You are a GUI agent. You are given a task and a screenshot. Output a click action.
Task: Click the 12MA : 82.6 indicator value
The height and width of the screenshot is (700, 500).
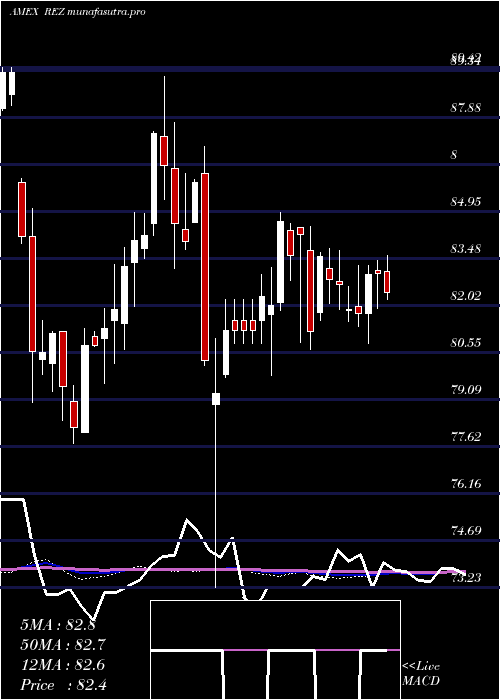click(x=62, y=665)
